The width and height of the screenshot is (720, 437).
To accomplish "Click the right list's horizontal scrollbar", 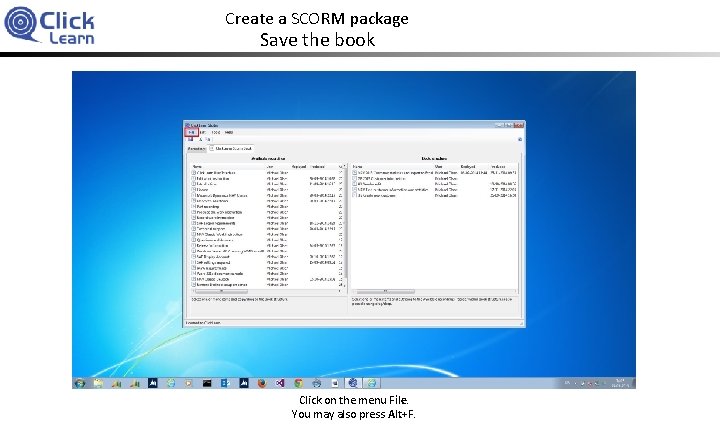I will (x=434, y=291).
